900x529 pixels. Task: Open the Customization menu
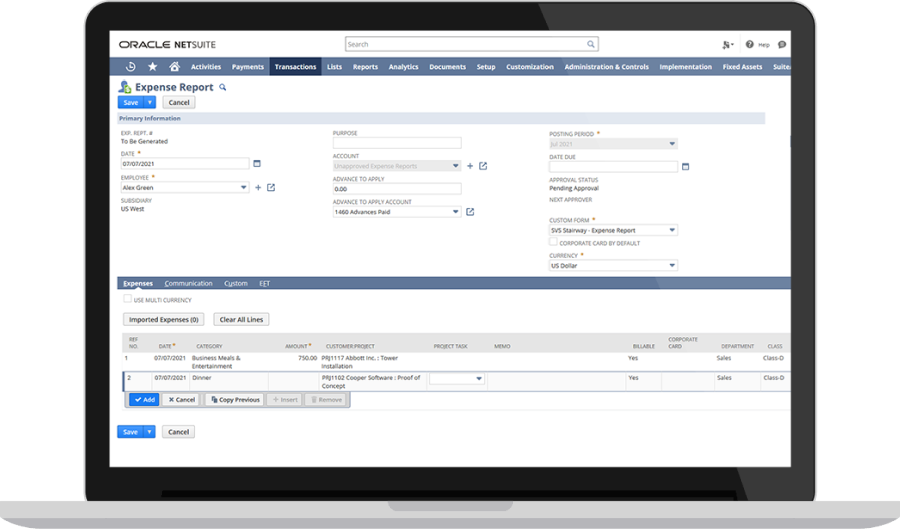click(530, 67)
